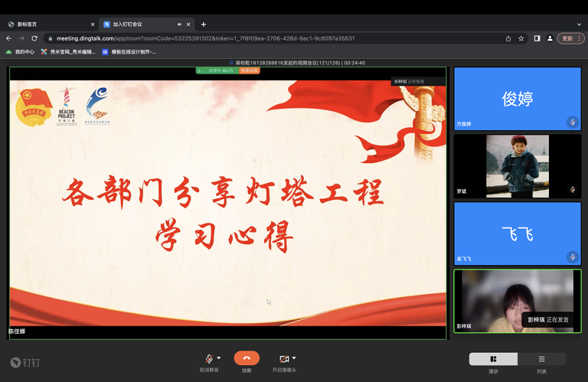The width and height of the screenshot is (588, 382).
Task: Expand the camera options arrow
Action: click(x=294, y=358)
